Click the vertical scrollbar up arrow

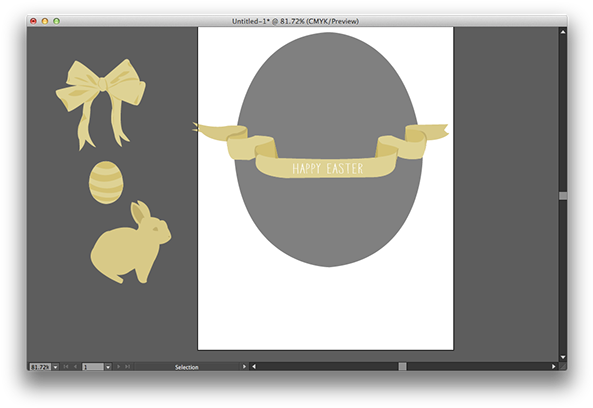(563, 32)
